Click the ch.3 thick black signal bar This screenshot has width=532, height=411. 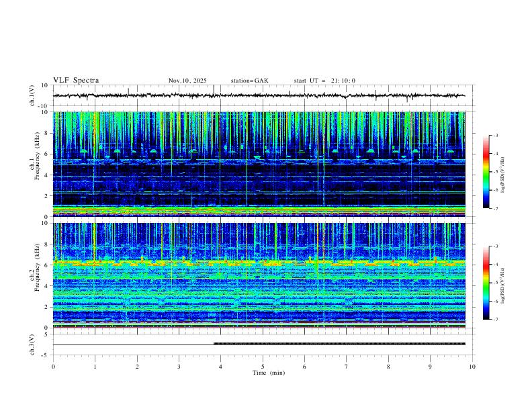point(339,344)
